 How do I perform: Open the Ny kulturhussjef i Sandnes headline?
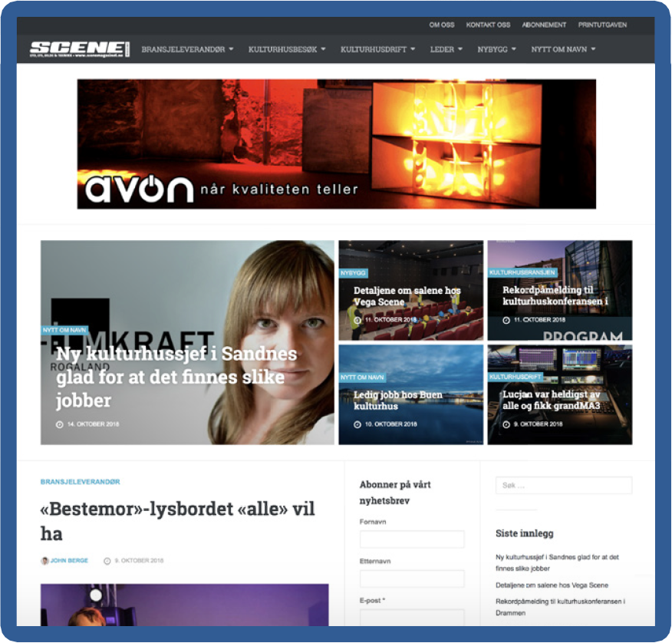(x=176, y=378)
